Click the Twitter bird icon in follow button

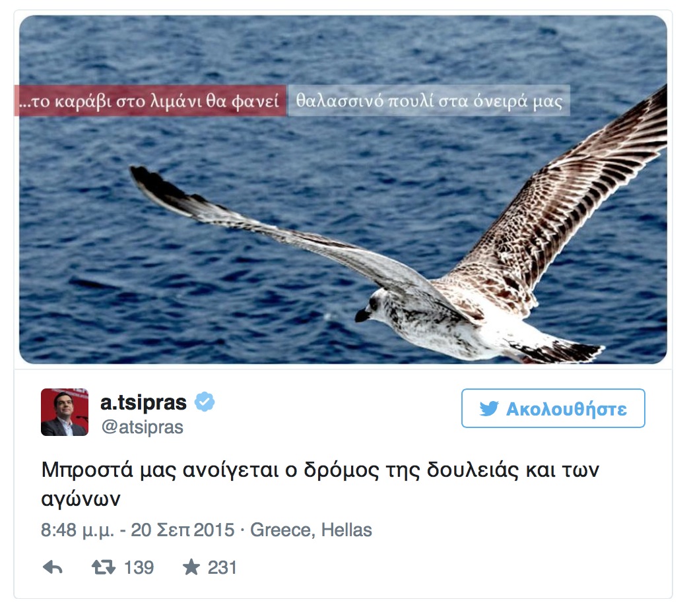tap(489, 408)
